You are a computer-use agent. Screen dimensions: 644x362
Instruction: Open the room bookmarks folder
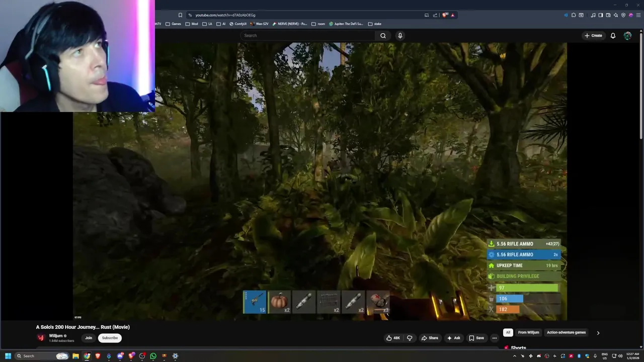coord(318,24)
